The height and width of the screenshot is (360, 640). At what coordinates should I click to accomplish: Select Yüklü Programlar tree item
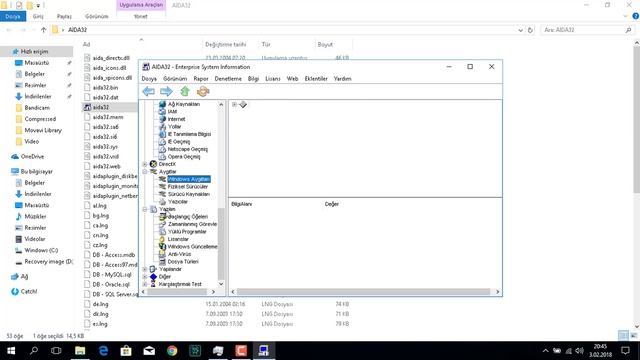[187, 232]
